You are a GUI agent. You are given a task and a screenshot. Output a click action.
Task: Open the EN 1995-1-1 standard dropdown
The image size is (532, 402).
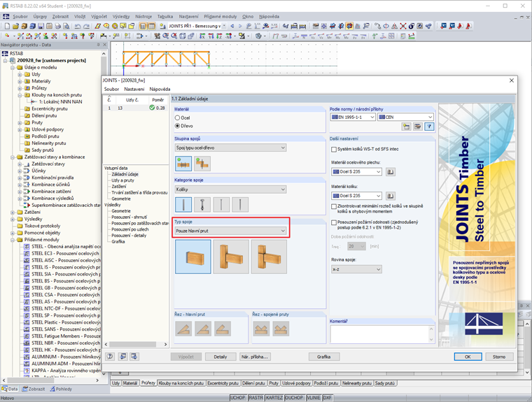(x=352, y=117)
